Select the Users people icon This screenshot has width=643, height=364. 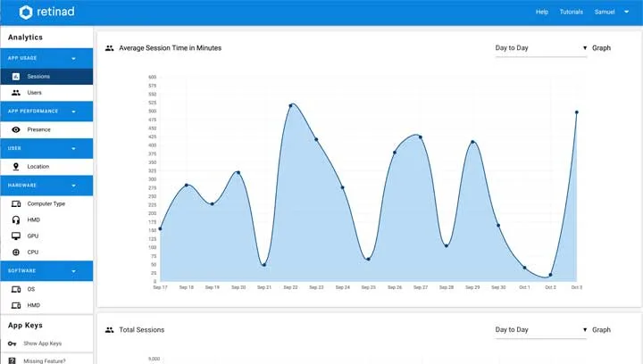(16, 93)
